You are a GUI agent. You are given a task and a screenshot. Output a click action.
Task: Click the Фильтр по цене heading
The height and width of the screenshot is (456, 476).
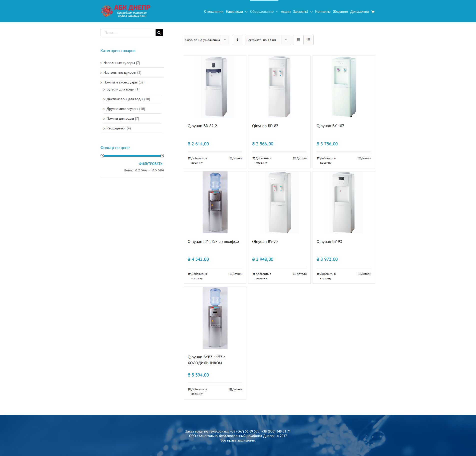point(115,148)
